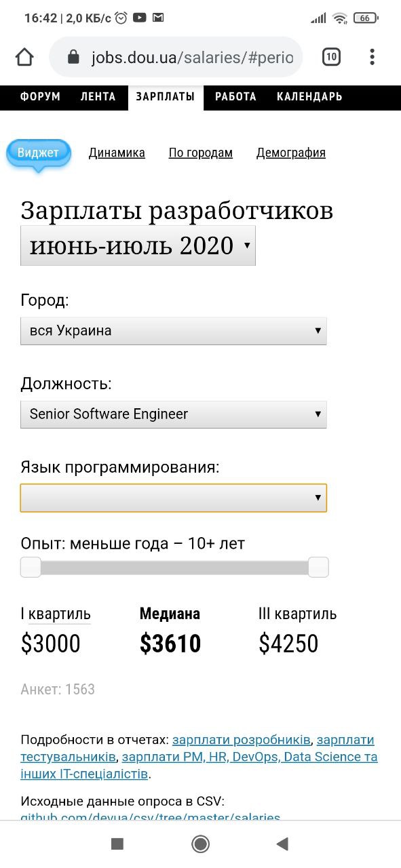
Task: Open Chrome's three-dot overflow menu
Action: pos(372,57)
